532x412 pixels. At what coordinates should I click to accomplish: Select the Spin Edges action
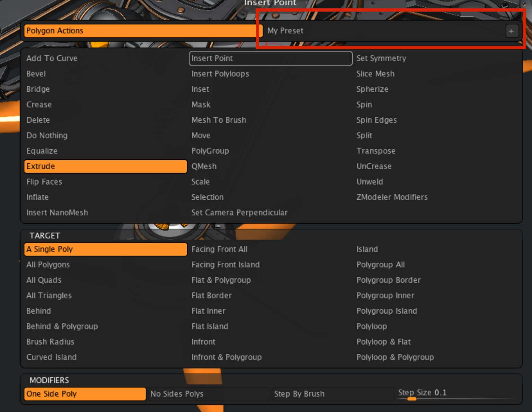[376, 120]
